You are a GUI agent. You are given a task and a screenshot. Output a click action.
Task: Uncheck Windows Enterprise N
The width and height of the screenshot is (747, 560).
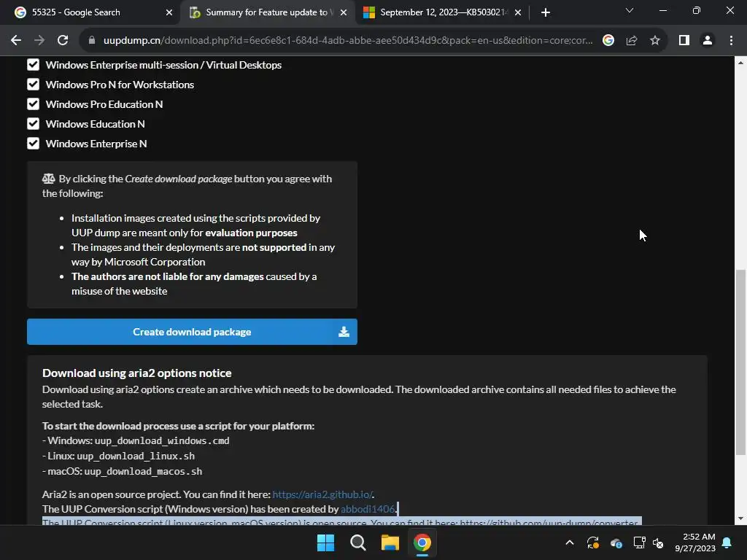click(x=33, y=144)
